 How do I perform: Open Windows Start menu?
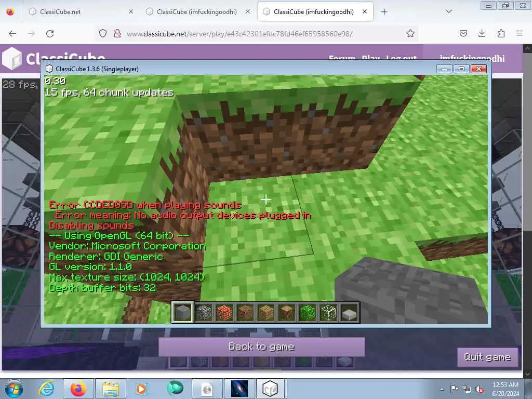point(14,389)
